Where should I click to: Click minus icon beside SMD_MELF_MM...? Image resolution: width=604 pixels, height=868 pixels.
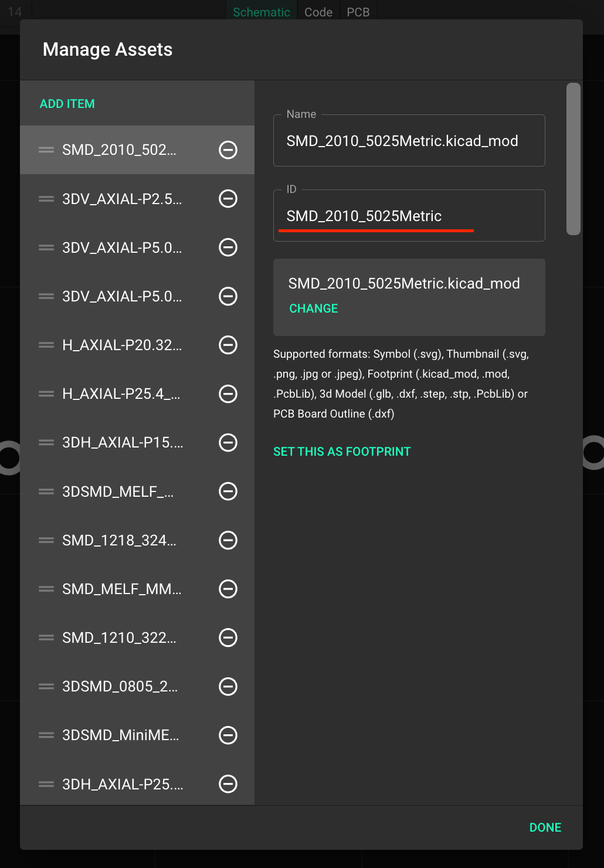point(228,588)
